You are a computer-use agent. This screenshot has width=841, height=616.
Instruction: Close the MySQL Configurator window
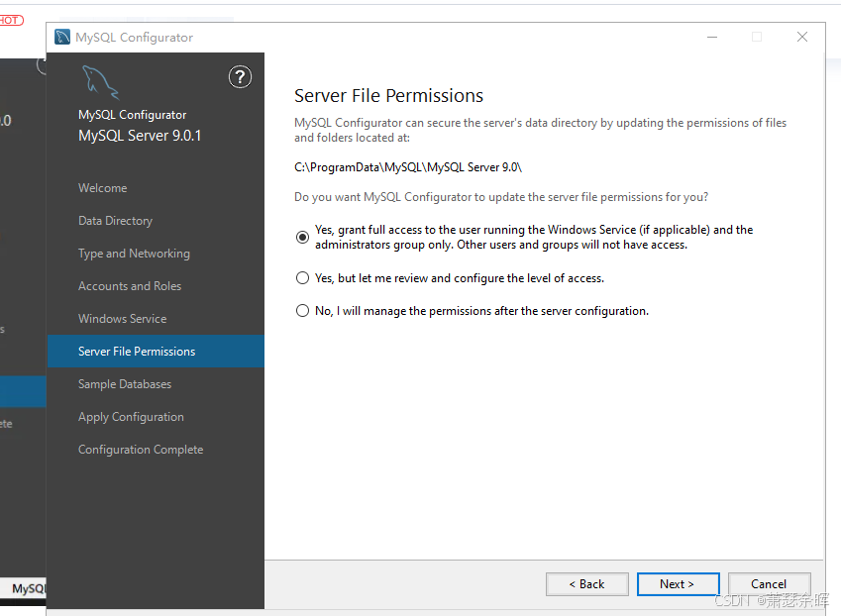pos(802,38)
